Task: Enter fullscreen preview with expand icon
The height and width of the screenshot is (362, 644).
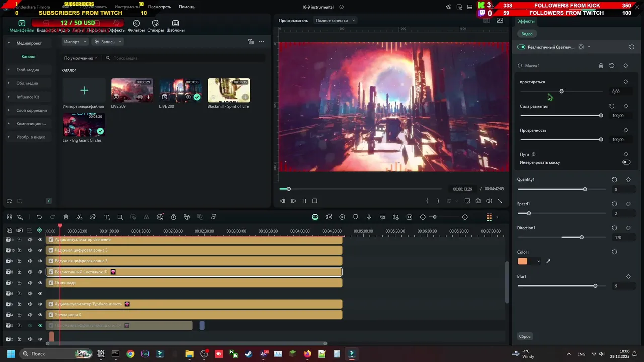Action: pos(500,201)
